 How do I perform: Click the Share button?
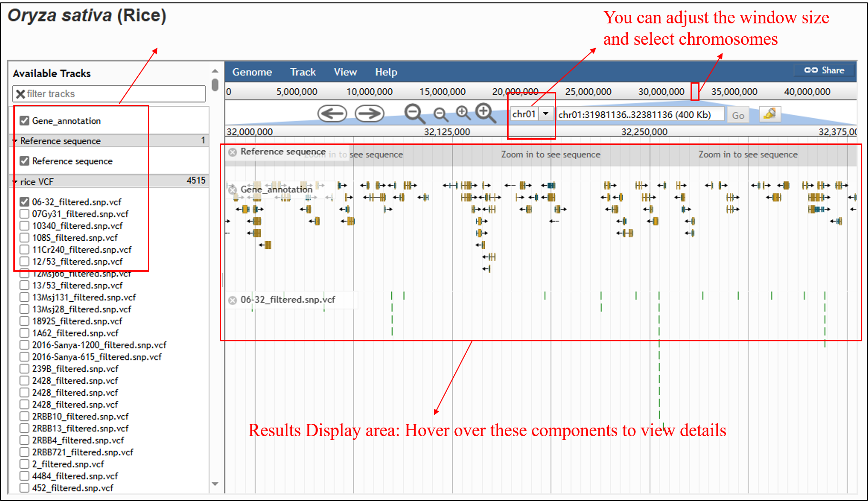coord(824,71)
